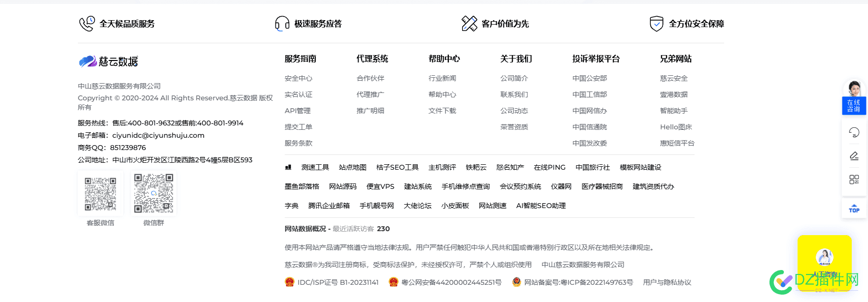Click the shield icon beside 全方位安全保障
Screen dimensions: 868x302
click(656, 24)
